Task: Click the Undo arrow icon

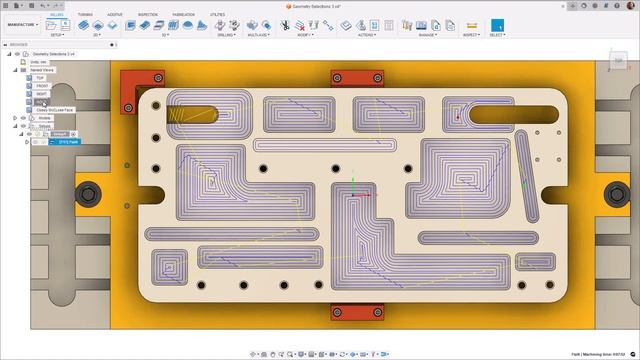Action: 42,6
